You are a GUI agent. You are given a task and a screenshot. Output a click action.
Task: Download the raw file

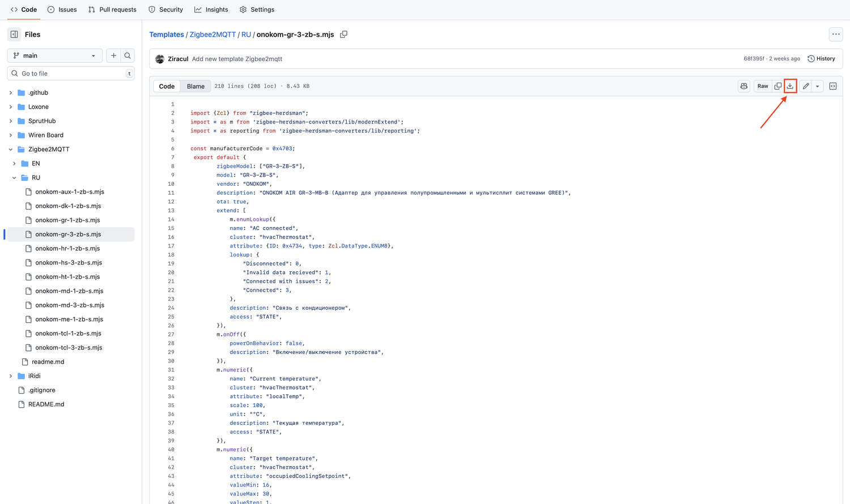790,86
